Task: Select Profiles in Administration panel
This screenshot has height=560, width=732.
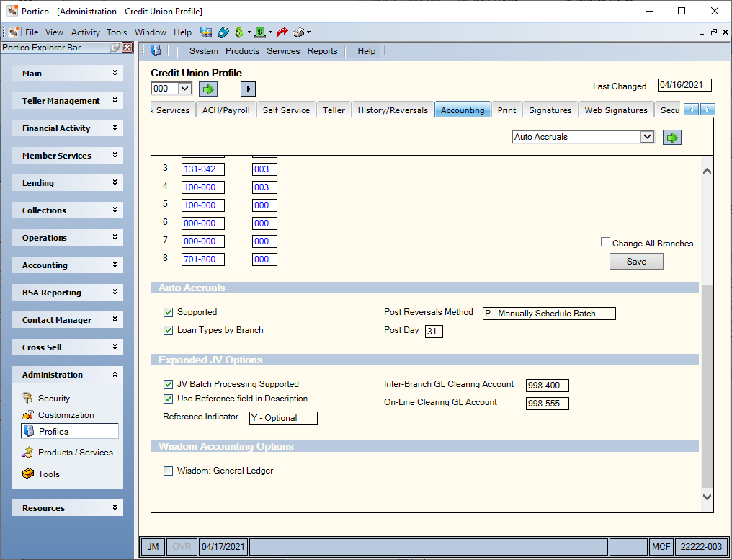Action: tap(70, 431)
